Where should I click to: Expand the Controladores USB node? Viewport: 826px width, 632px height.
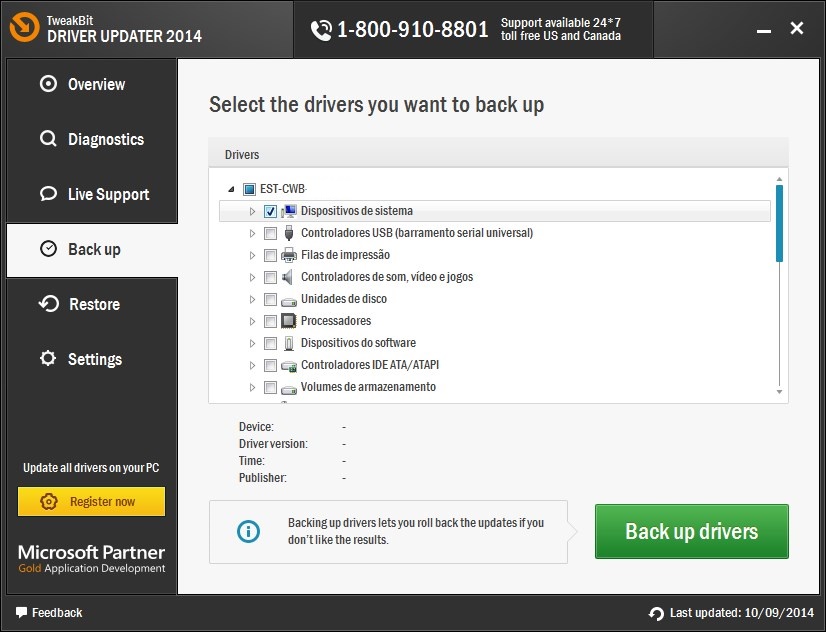click(x=252, y=233)
